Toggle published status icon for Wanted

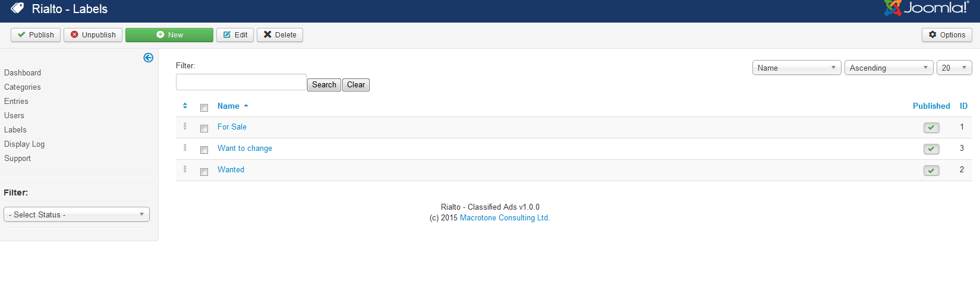[x=931, y=171]
